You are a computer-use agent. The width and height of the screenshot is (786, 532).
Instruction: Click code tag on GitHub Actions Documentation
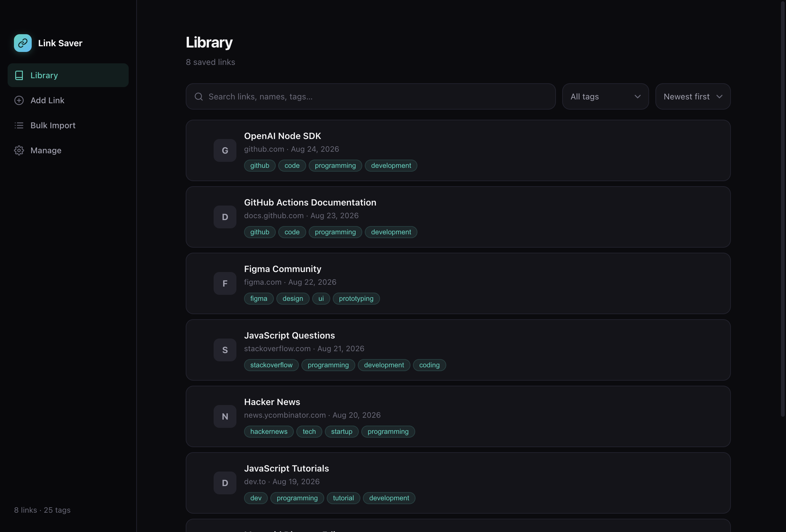point(292,232)
